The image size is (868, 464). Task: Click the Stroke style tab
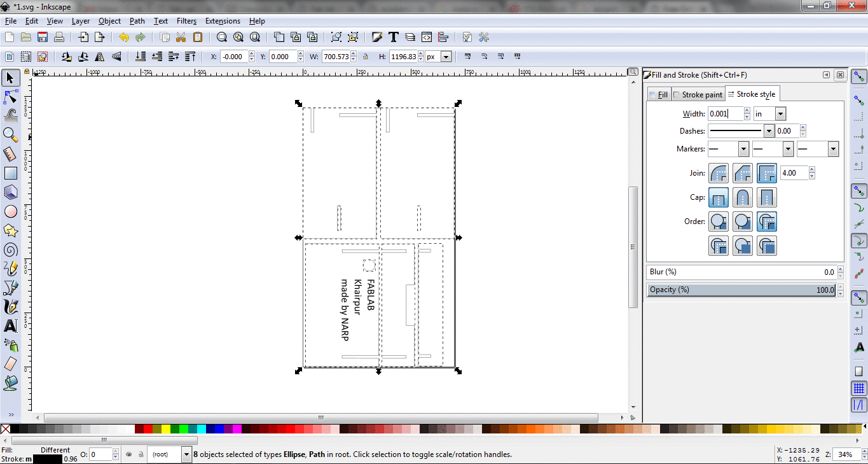coord(752,94)
